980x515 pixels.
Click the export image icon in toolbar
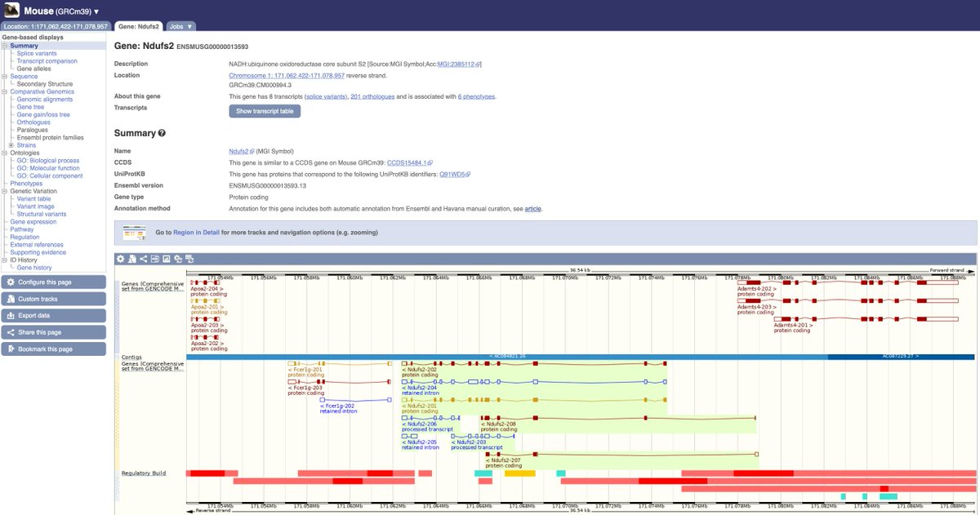(166, 259)
